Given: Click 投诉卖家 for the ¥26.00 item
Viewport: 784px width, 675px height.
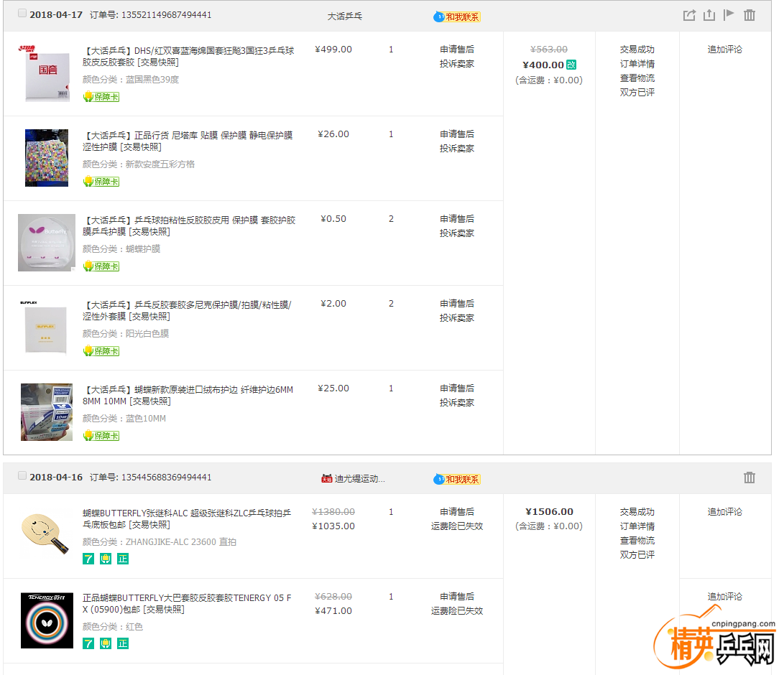Looking at the screenshot, I should (457, 149).
